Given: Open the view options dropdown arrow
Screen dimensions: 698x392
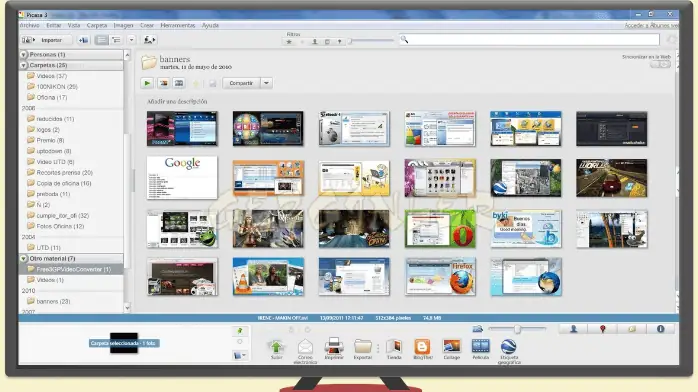Looking at the screenshot, I should [131, 40].
